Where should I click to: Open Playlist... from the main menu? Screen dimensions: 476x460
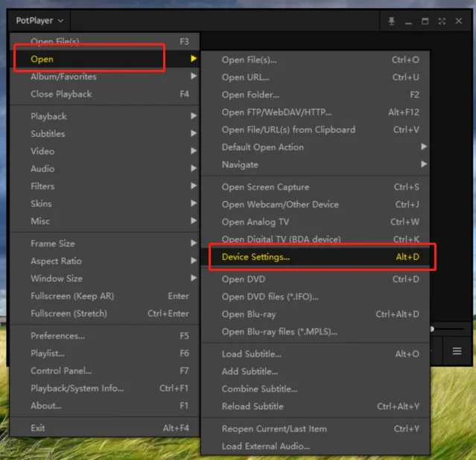(105, 354)
